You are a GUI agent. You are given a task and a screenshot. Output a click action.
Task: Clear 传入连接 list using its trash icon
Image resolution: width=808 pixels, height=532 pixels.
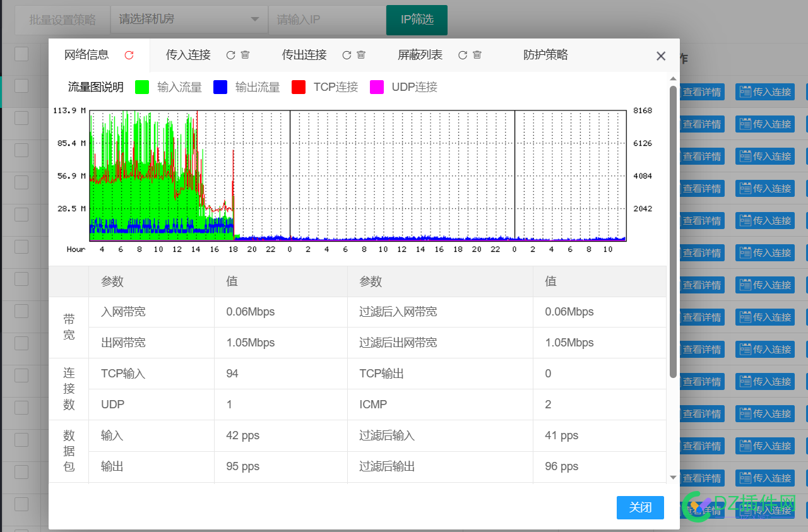coord(246,55)
